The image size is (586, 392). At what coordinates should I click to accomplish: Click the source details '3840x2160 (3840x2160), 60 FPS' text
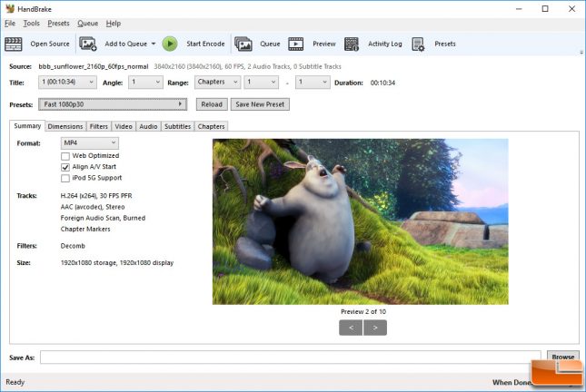[x=198, y=66]
